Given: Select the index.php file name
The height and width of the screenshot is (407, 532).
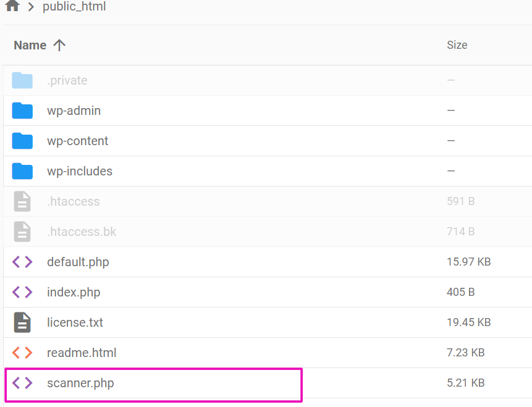Looking at the screenshot, I should pyautogui.click(x=74, y=292).
